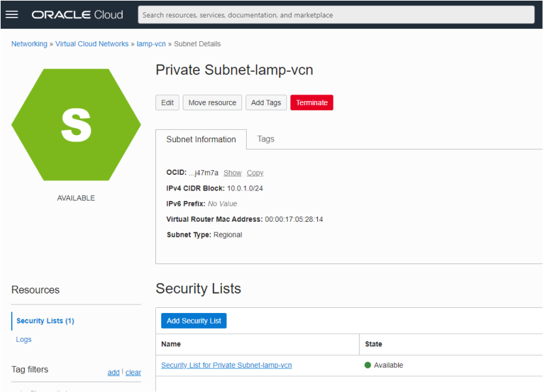Open the Security Lists resource section
543x392 pixels.
pos(45,321)
